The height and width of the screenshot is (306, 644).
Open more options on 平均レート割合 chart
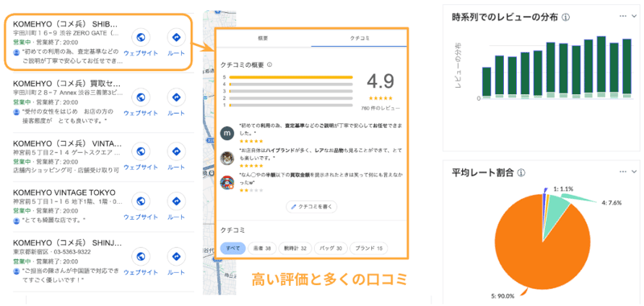[623, 172]
